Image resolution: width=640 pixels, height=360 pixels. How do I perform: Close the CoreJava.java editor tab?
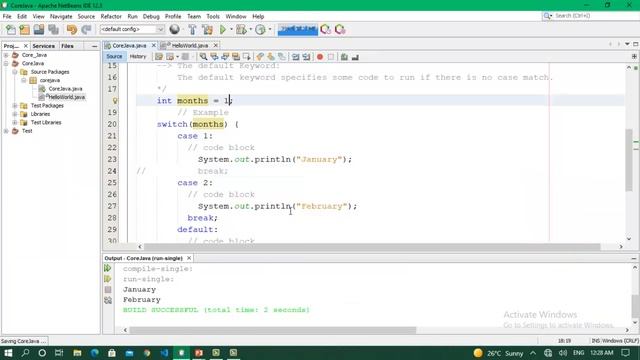[x=153, y=45]
